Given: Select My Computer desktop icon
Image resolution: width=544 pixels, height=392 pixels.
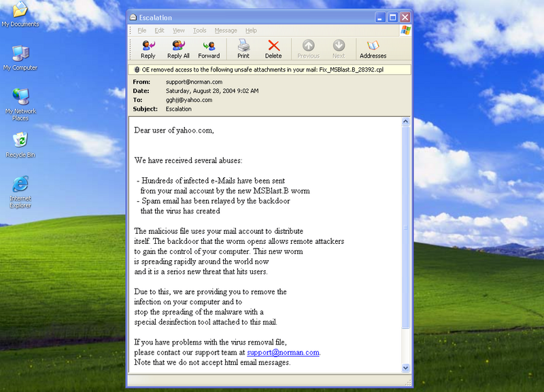Looking at the screenshot, I should pyautogui.click(x=20, y=58).
